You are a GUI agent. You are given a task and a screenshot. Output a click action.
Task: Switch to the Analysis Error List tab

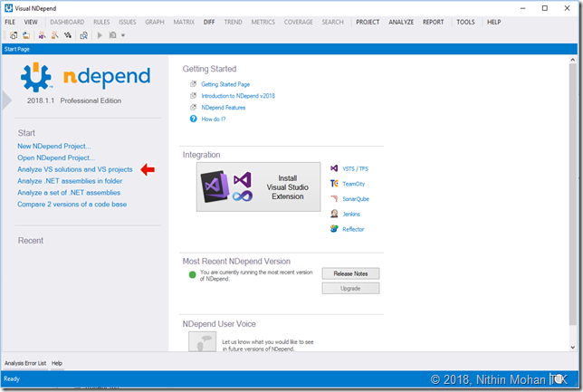[25, 362]
